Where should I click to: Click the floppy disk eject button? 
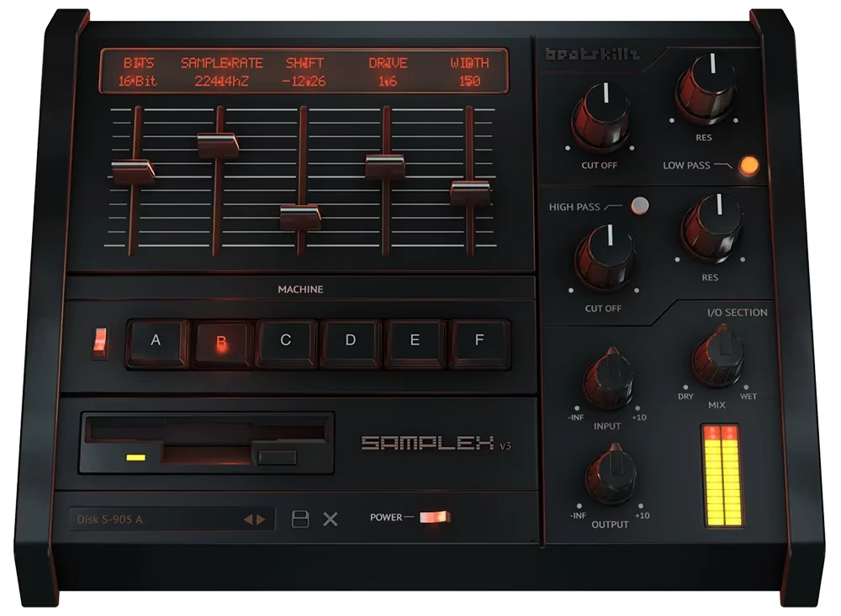277,457
